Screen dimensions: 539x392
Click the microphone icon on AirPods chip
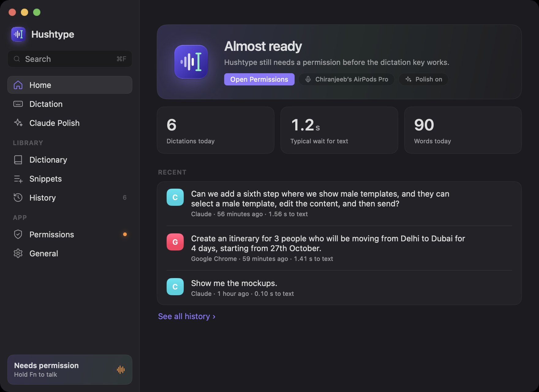tap(308, 79)
